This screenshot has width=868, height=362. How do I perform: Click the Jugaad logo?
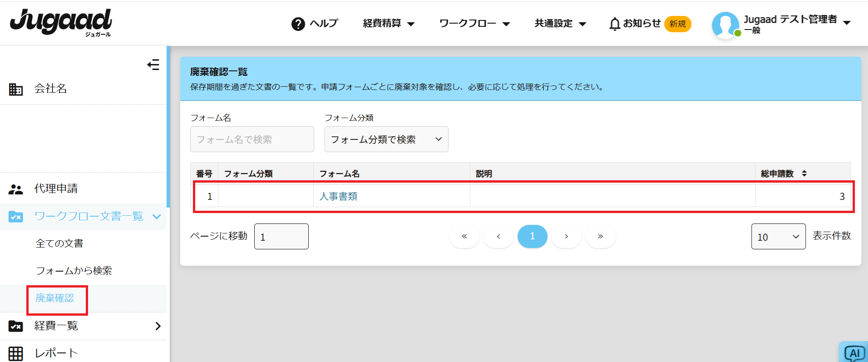(x=61, y=22)
